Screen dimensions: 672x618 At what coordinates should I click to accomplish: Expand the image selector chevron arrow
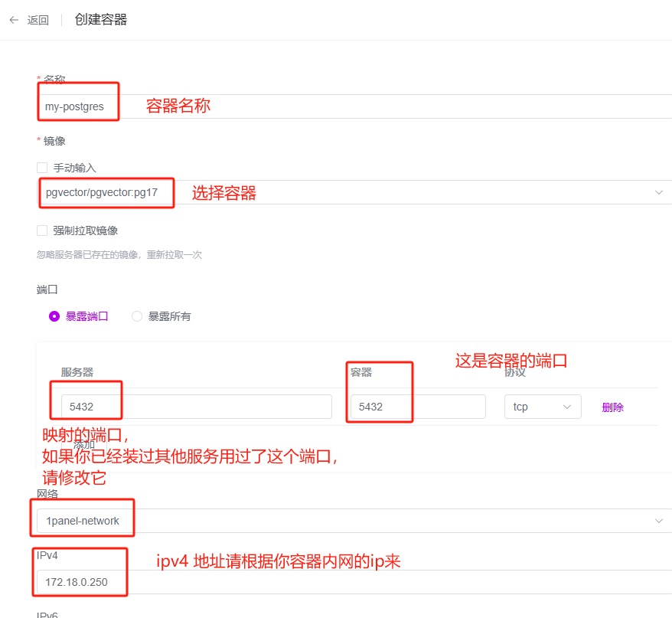(x=659, y=192)
